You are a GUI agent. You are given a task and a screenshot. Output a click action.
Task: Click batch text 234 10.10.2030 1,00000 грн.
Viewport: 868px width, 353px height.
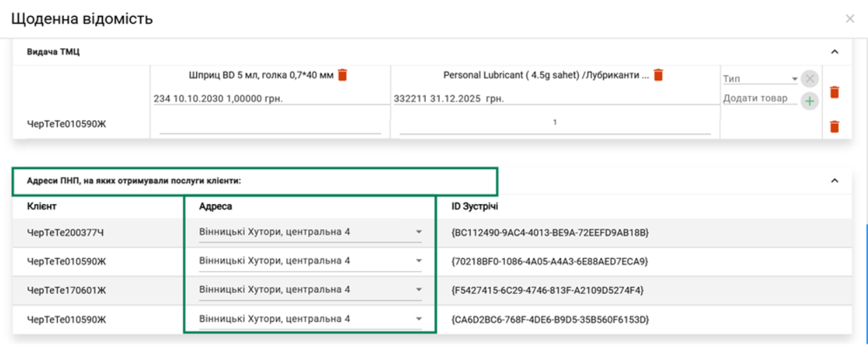[x=218, y=99]
